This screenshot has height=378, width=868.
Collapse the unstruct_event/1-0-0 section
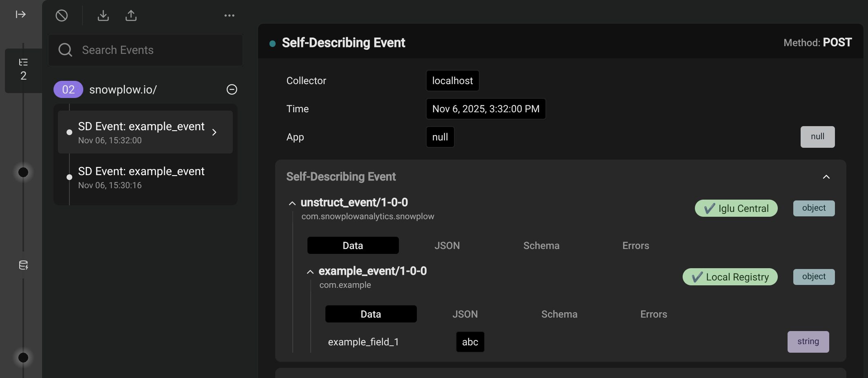pyautogui.click(x=292, y=203)
